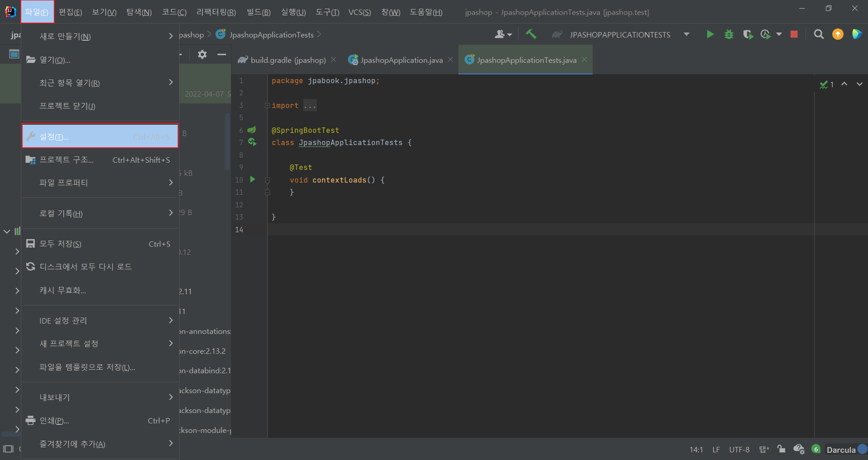This screenshot has width=868, height=460.
Task: Open the 도움말(H) menu
Action: tap(426, 12)
